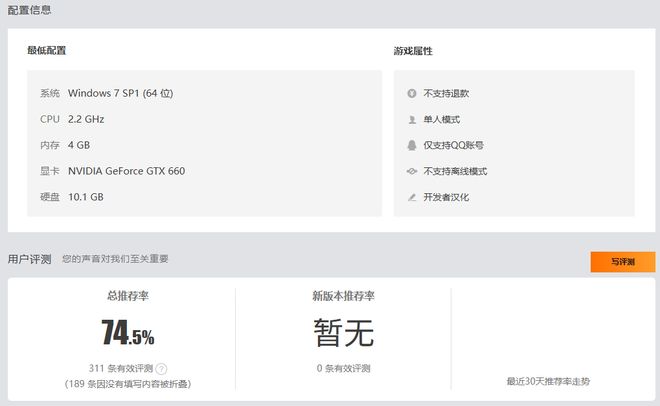Click the person icon for 单人模式

click(411, 119)
